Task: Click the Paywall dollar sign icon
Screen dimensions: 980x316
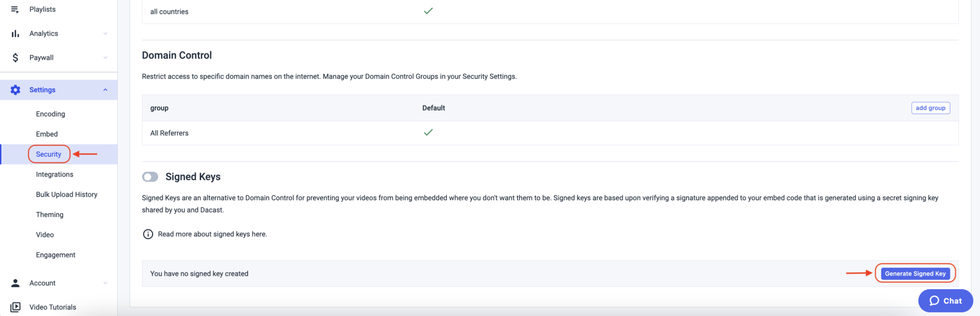Action: 15,57
